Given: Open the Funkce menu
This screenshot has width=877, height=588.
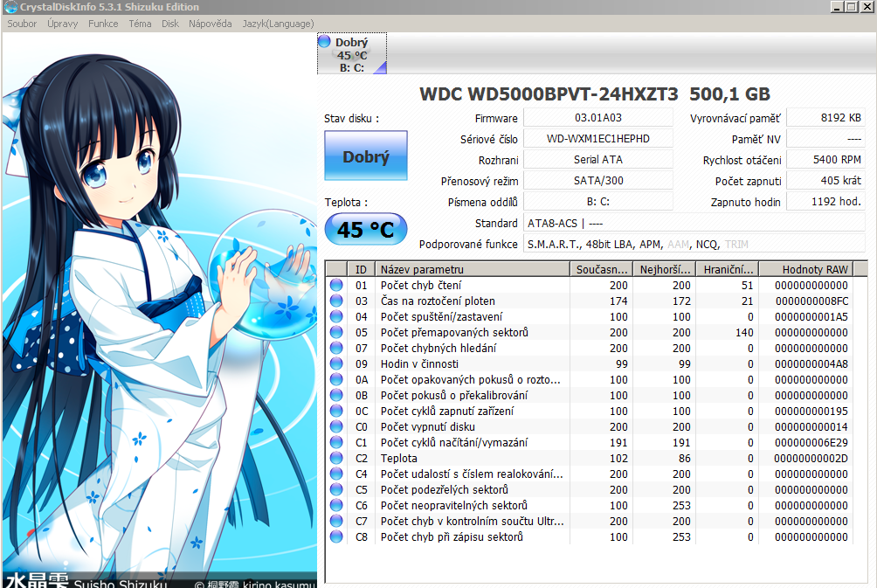Looking at the screenshot, I should point(103,24).
